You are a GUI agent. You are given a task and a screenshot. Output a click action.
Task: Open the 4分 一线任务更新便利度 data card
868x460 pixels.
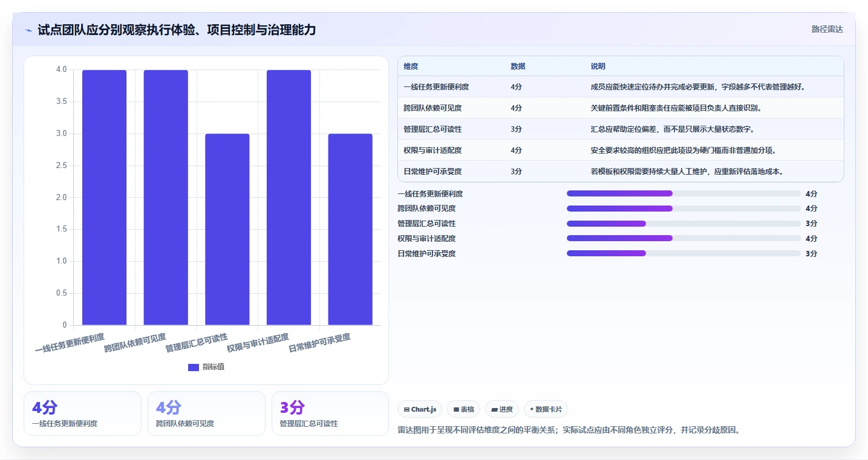82,413
